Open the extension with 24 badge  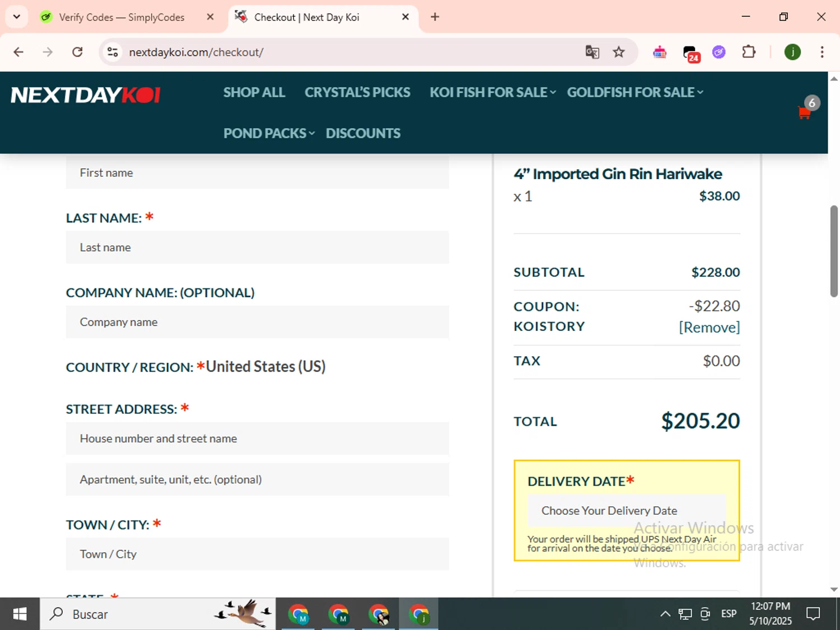tap(691, 53)
